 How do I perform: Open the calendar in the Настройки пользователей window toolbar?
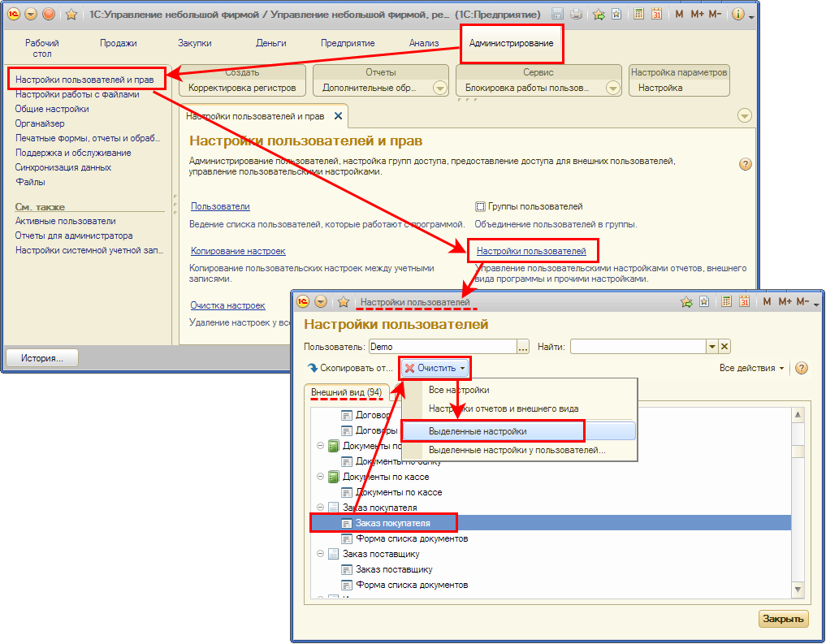(744, 302)
